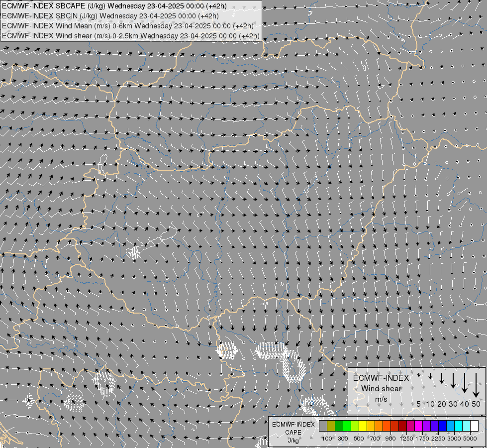Select the olive CAPE legend swatch

[331, 426]
